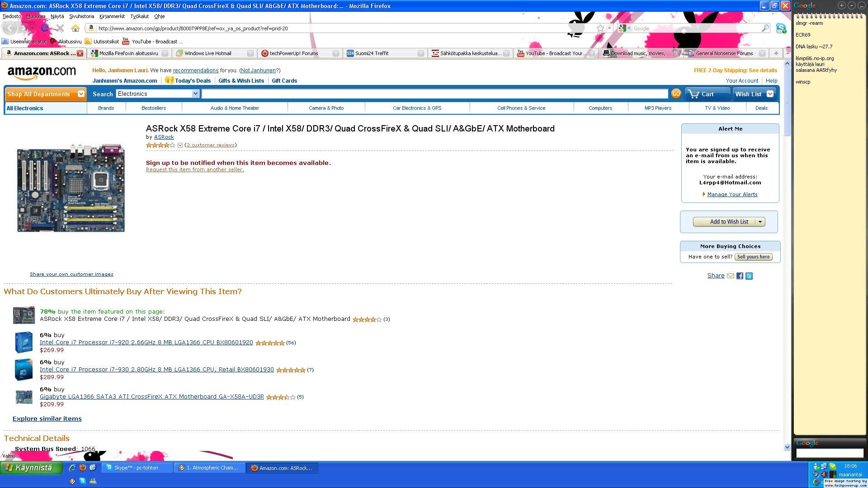Expand the Wish List dropdown arrow
The height and width of the screenshot is (488, 868).
[x=770, y=94]
